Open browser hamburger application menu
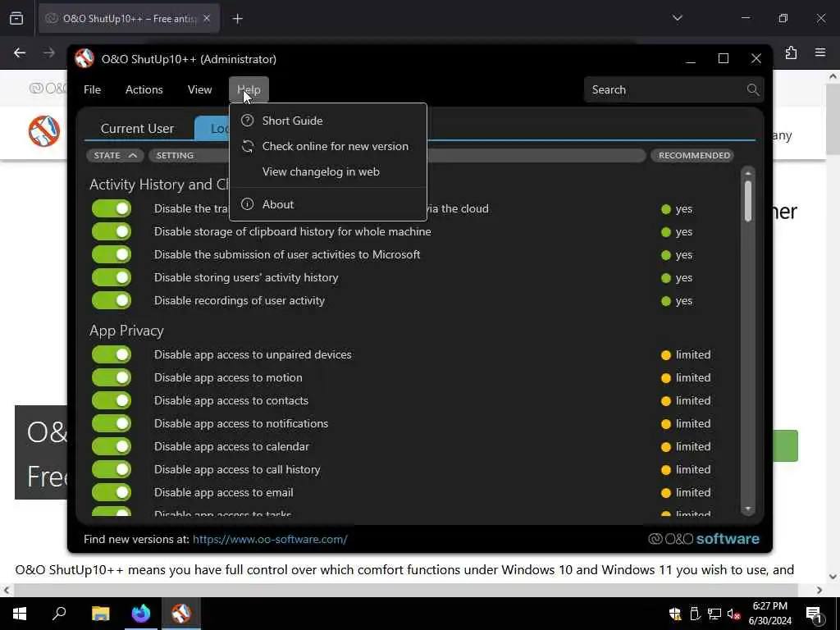Screen dimensions: 840x630 pyautogui.click(x=820, y=52)
